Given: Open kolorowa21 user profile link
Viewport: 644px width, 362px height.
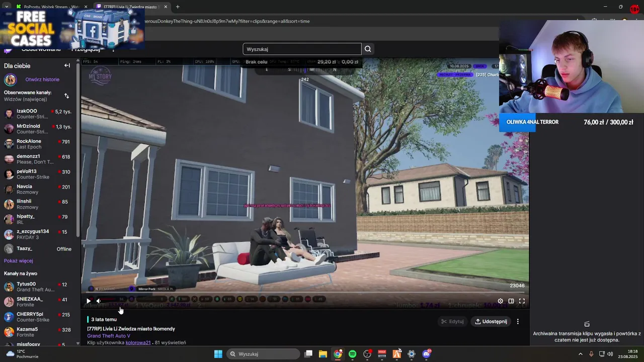Looking at the screenshot, I should 138,342.
